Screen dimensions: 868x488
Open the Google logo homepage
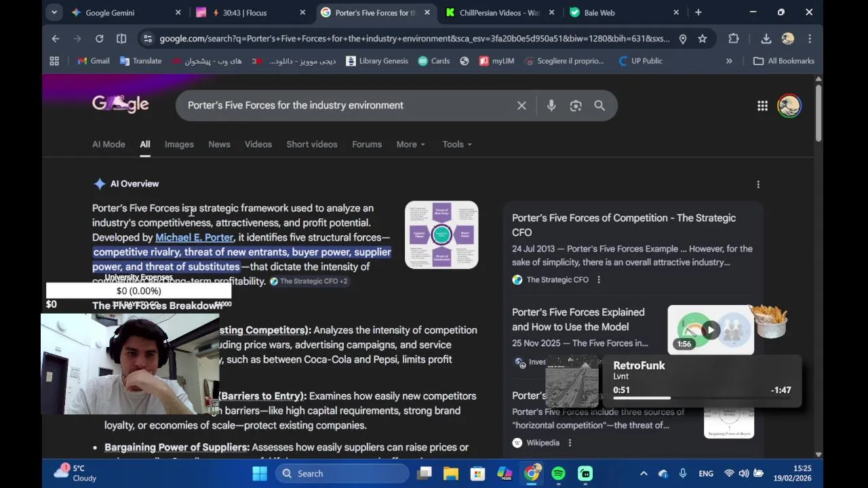pos(120,104)
